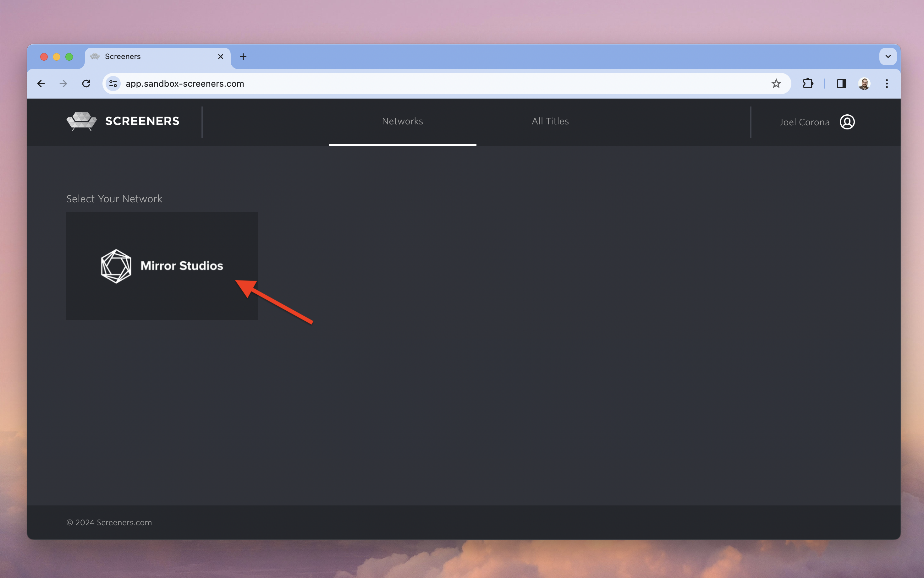This screenshot has width=924, height=578.
Task: Click the Joel Corona username
Action: click(x=804, y=122)
